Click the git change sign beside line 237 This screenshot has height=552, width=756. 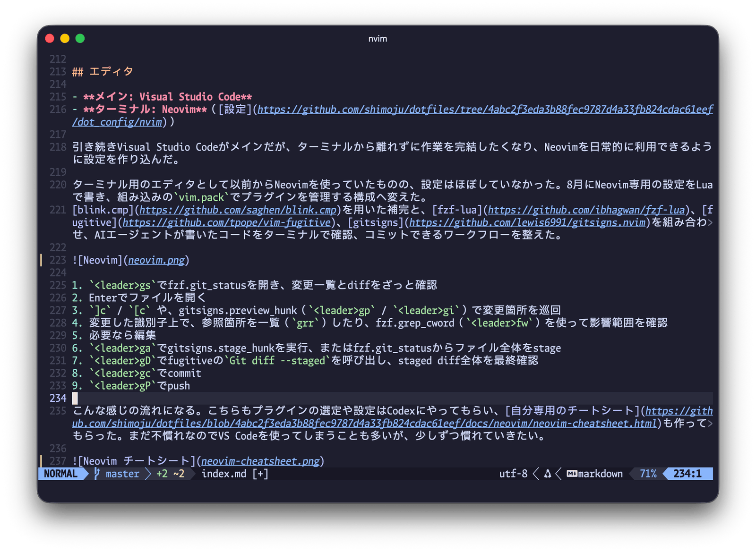tap(41, 461)
